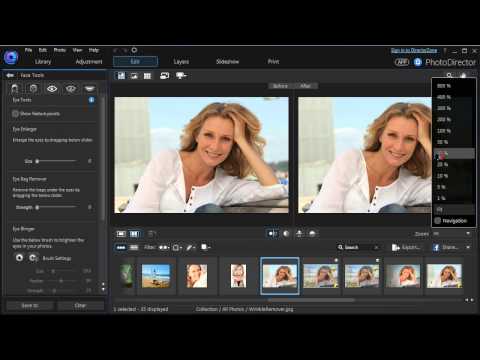Click the After label button
Image resolution: width=480 pixels, height=360 pixels.
click(x=306, y=86)
